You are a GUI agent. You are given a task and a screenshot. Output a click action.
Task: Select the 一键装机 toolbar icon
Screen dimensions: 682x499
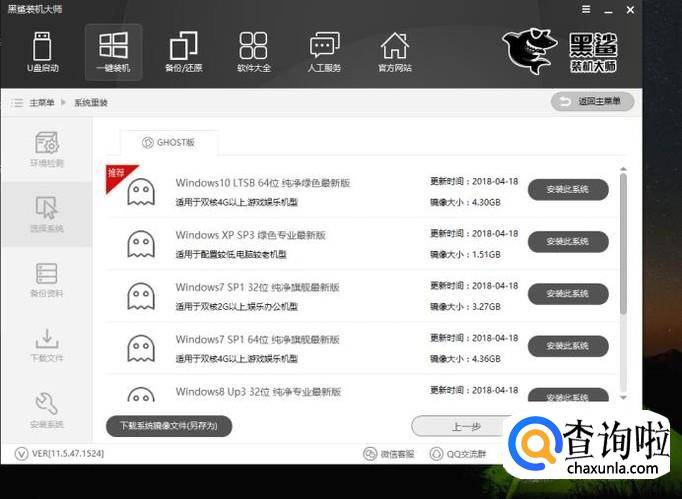click(113, 52)
